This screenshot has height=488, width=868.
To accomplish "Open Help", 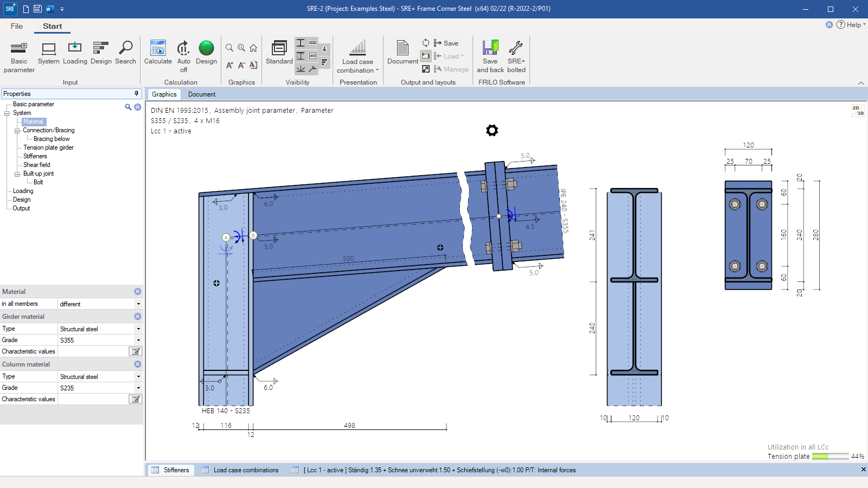I will [851, 24].
